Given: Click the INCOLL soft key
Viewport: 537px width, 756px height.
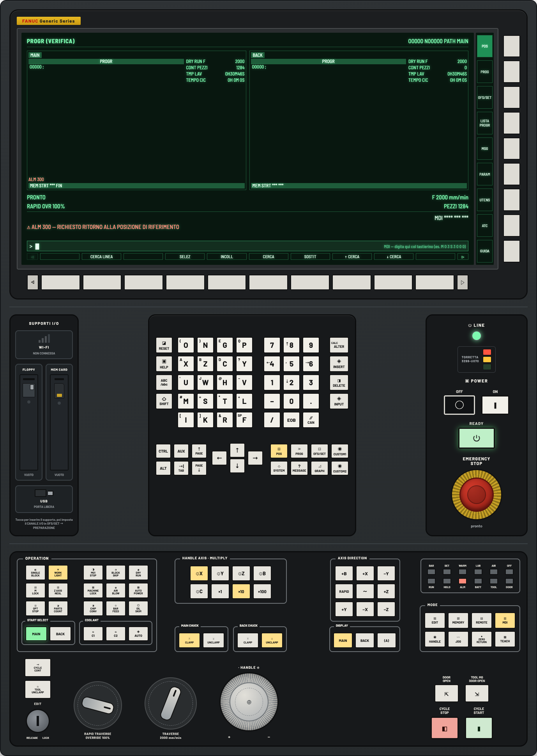Looking at the screenshot, I should (x=227, y=257).
